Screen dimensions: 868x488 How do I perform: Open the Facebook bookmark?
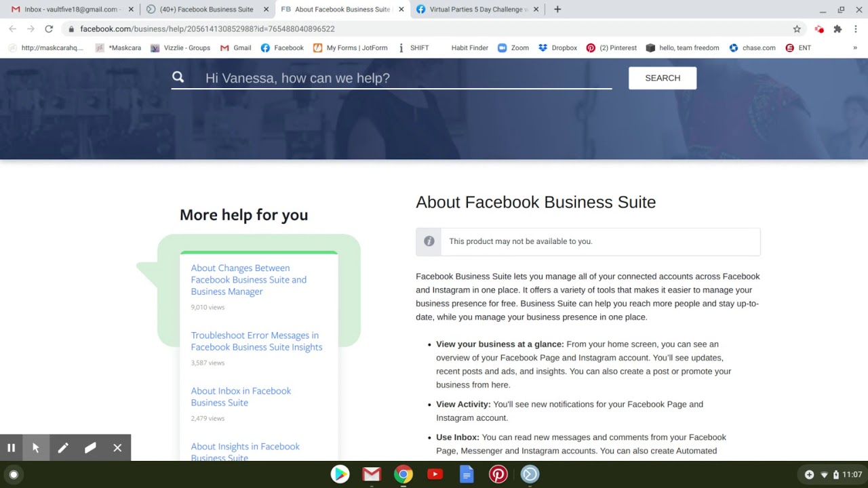[282, 48]
